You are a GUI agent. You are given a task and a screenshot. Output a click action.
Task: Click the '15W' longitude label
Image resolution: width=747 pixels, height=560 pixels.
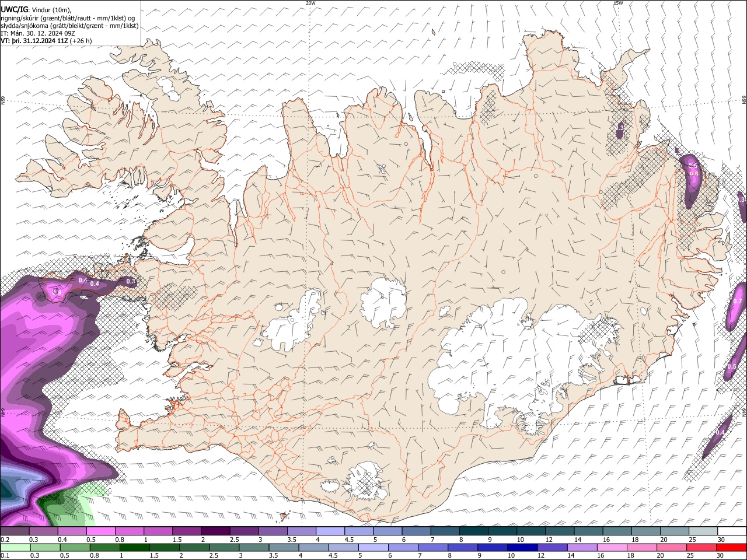[618, 3]
